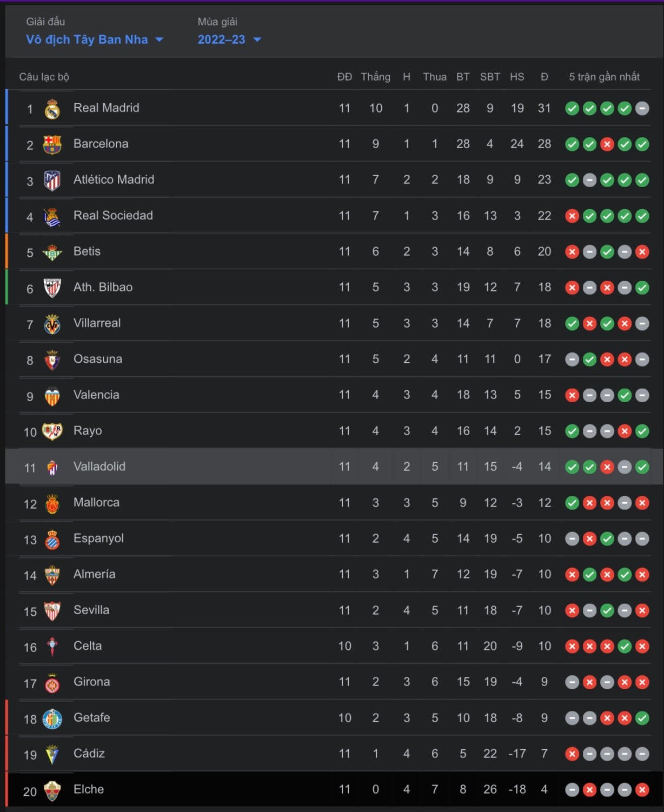Click the Villarreal club crest

click(x=52, y=324)
